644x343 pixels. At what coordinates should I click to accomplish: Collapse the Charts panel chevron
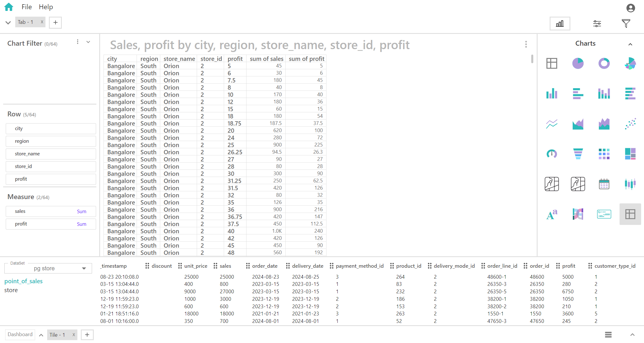click(630, 44)
